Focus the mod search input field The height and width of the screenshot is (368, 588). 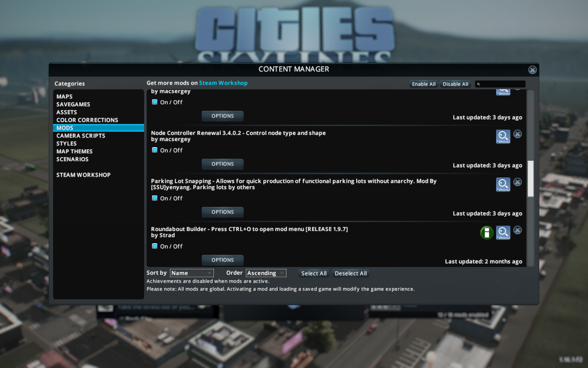[500, 84]
